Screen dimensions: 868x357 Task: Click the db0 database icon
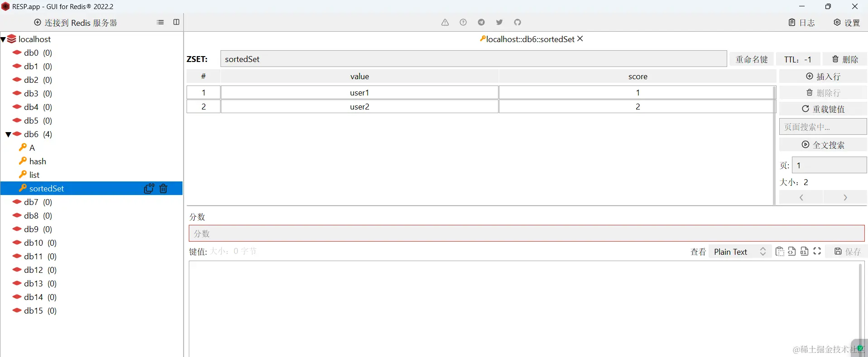(x=17, y=52)
